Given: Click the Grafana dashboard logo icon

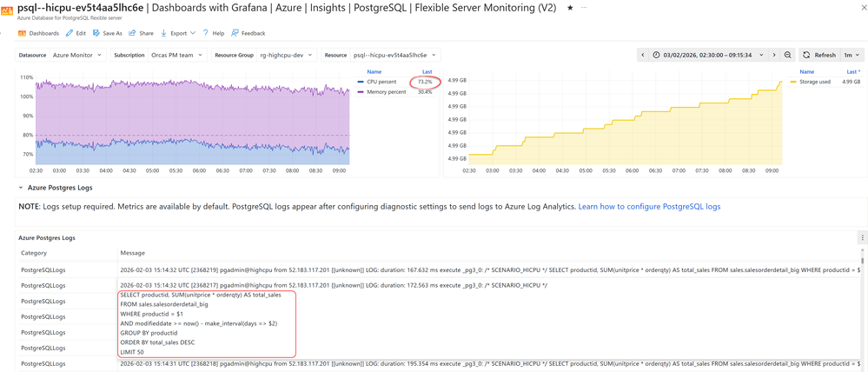Looking at the screenshot, I should [x=9, y=10].
